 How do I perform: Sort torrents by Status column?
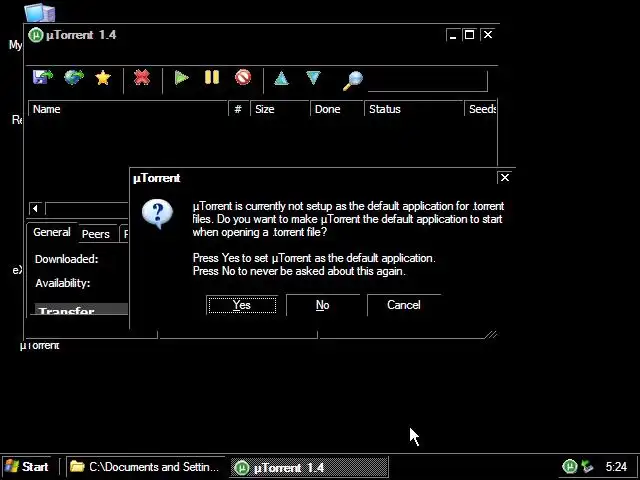point(413,109)
